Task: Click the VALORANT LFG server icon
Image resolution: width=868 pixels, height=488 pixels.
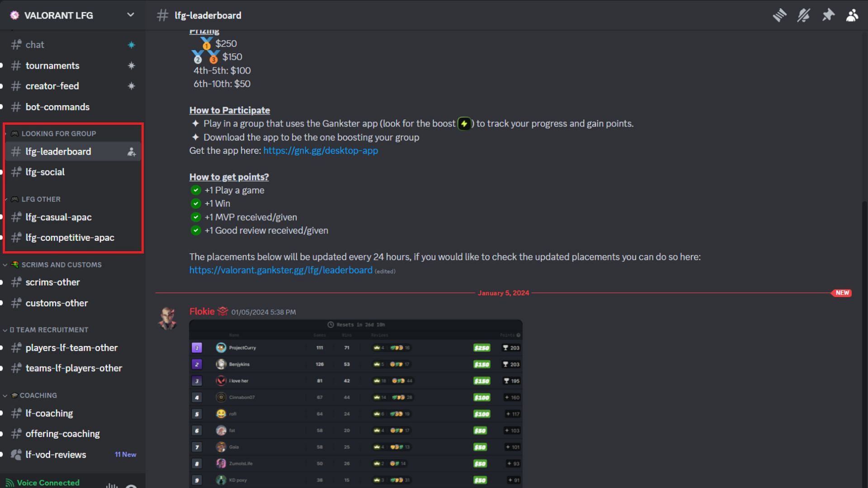Action: click(14, 14)
